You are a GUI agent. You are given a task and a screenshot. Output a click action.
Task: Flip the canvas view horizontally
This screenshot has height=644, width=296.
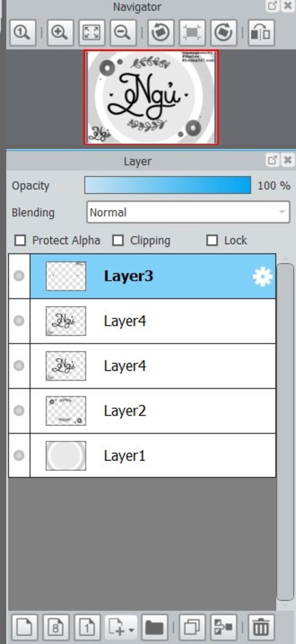[x=261, y=32]
